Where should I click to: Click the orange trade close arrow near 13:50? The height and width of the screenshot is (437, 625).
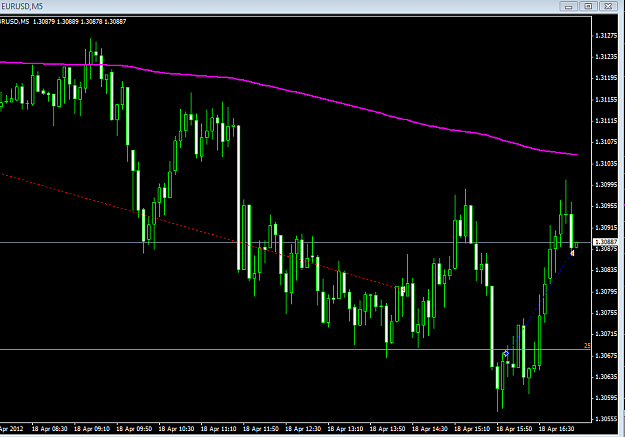403,289
